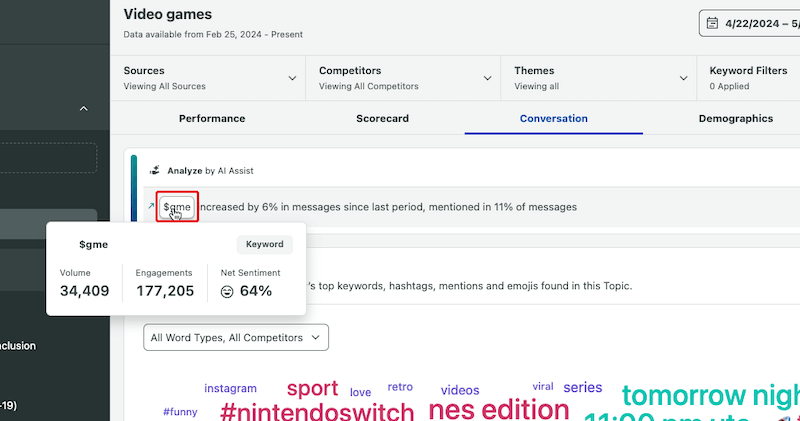Click the $gme keyword chip
This screenshot has width=800, height=421.
(177, 207)
